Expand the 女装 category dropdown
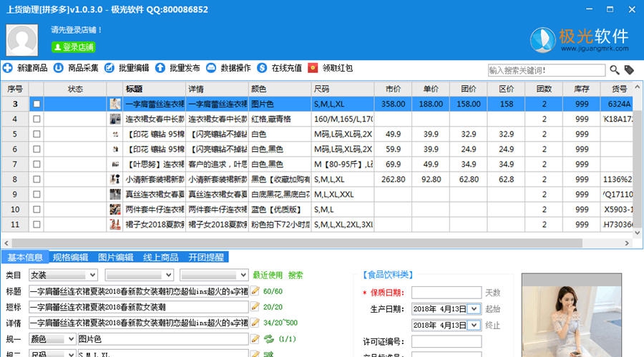This screenshot has width=644, height=357. 92,275
